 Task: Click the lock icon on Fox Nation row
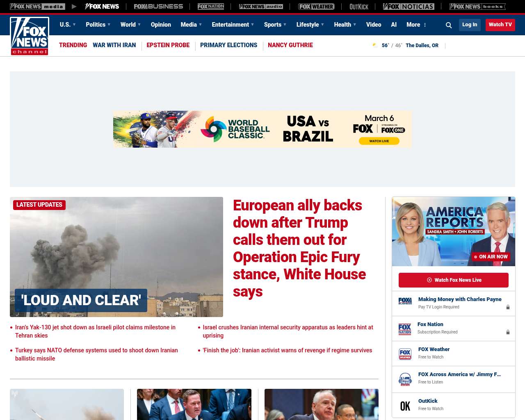[508, 332]
